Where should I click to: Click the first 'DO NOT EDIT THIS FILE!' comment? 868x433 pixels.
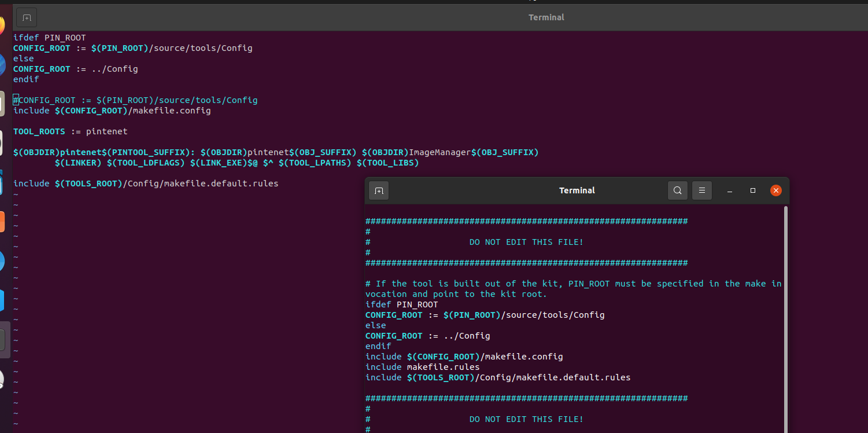click(526, 242)
